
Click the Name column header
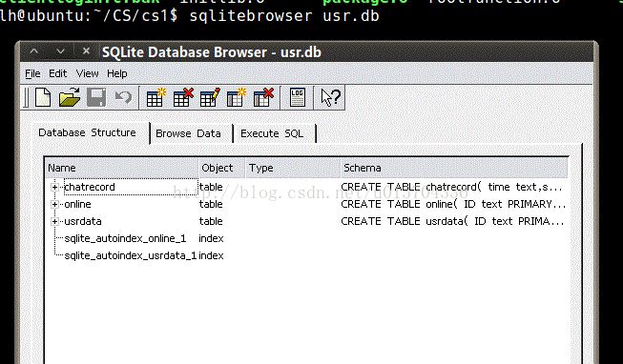122,168
